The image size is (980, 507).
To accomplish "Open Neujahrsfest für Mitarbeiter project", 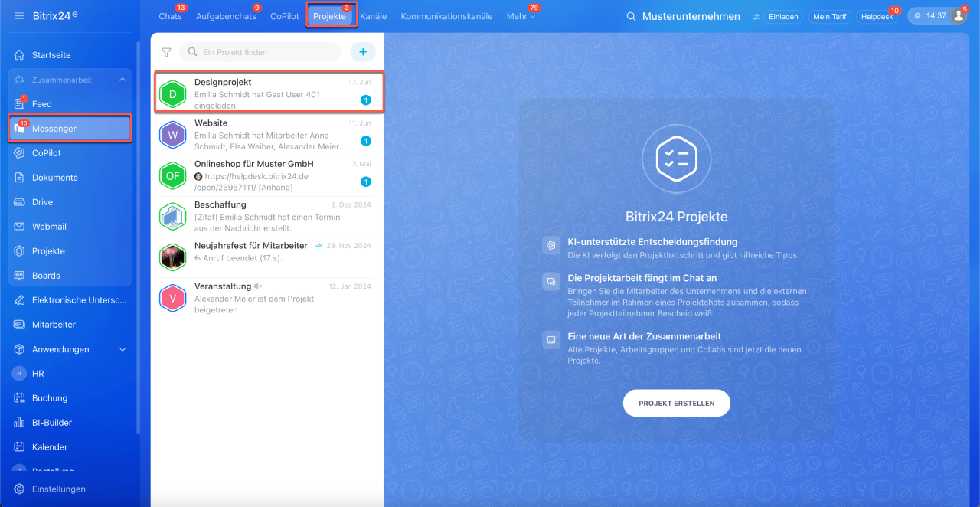I will coord(266,257).
